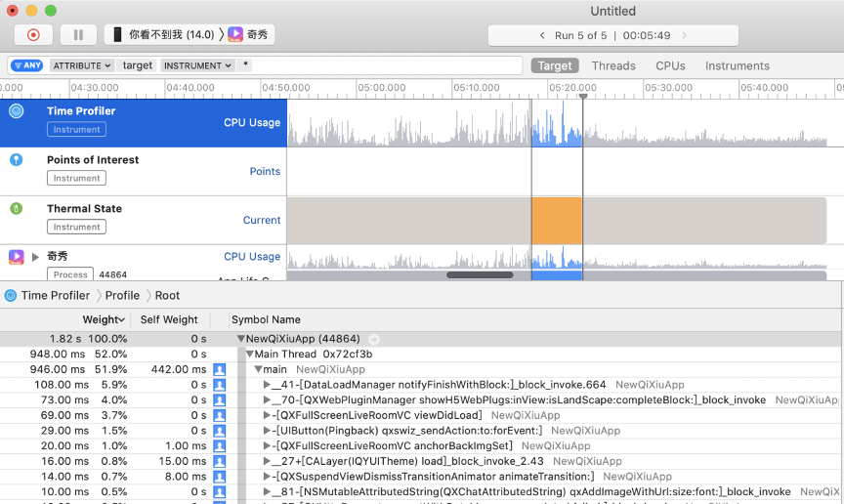Viewport: 844px width, 504px height.
Task: Expand the 奇秀 process track
Action: pos(35,257)
